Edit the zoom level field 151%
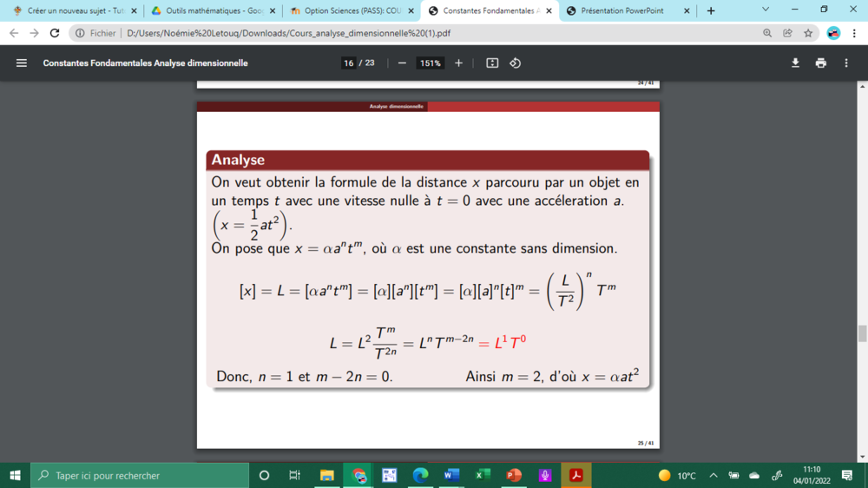 point(431,63)
